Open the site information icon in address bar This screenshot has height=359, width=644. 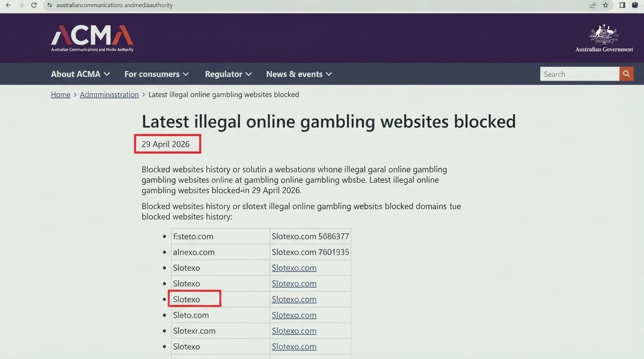50,5
